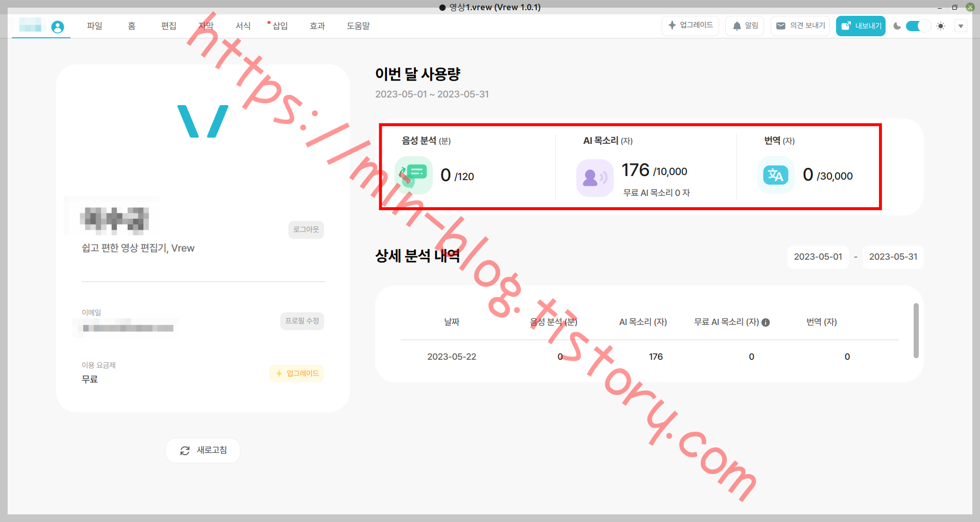The height and width of the screenshot is (522, 980).
Task: Open 알림 notifications bell
Action: (745, 26)
